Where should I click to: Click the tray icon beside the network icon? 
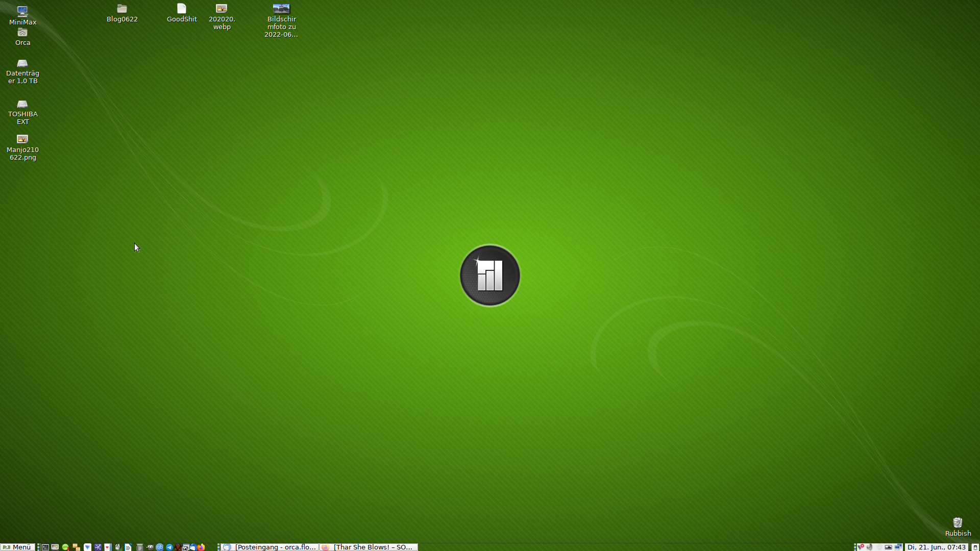pyautogui.click(x=888, y=547)
